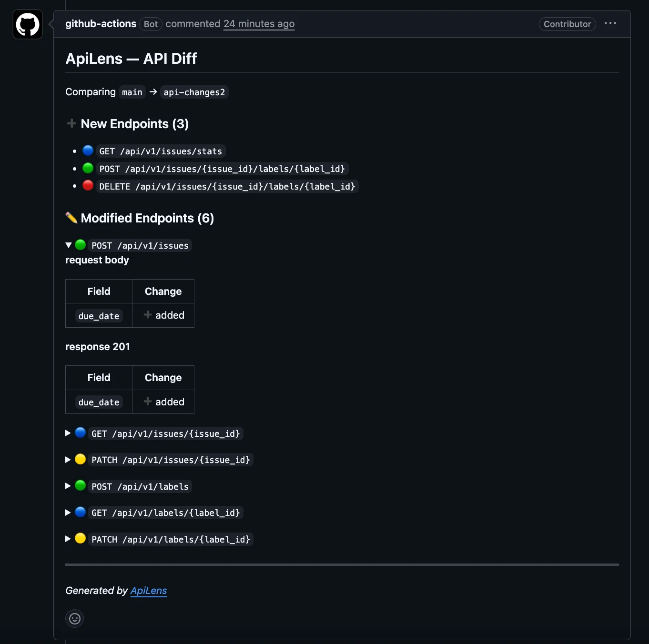This screenshot has height=644, width=649.
Task: Click the 'Modified Endpoints (6)' heading
Action: tap(147, 218)
